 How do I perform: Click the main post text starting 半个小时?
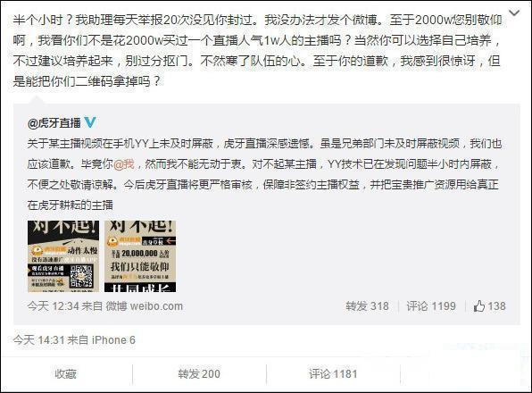[x=257, y=51]
